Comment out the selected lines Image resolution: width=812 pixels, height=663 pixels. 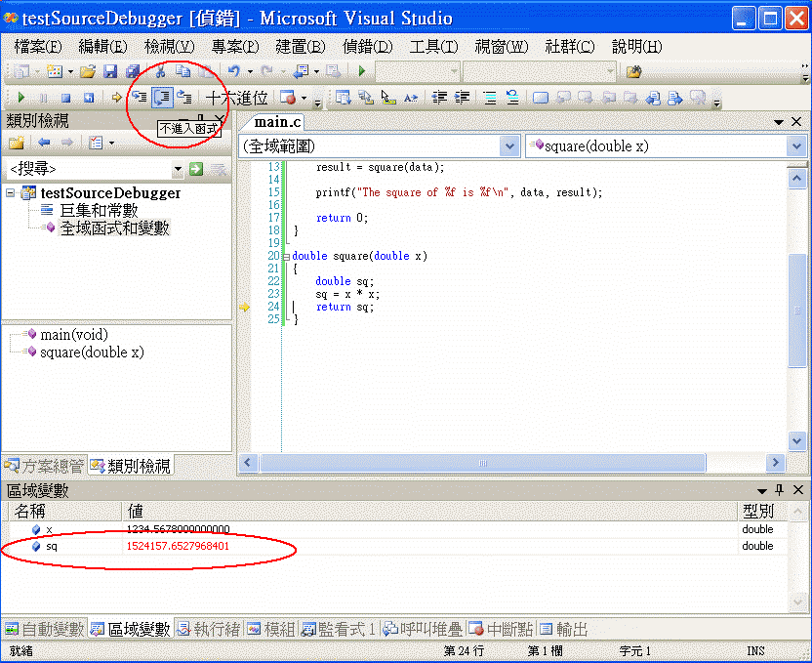click(x=490, y=98)
